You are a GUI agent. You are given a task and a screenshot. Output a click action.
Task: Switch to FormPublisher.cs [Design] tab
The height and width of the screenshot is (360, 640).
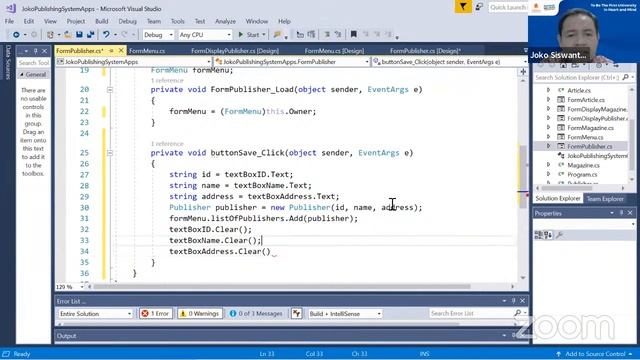point(425,51)
